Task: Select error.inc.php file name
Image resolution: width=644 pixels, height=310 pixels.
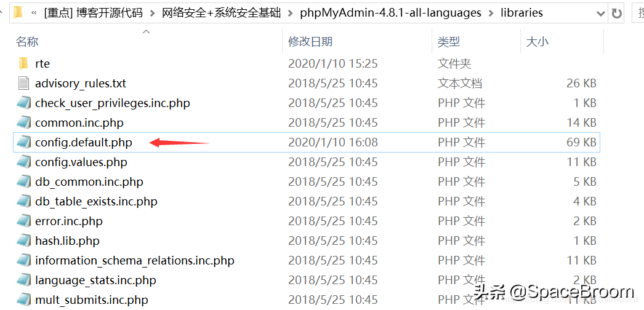Action: pos(69,221)
